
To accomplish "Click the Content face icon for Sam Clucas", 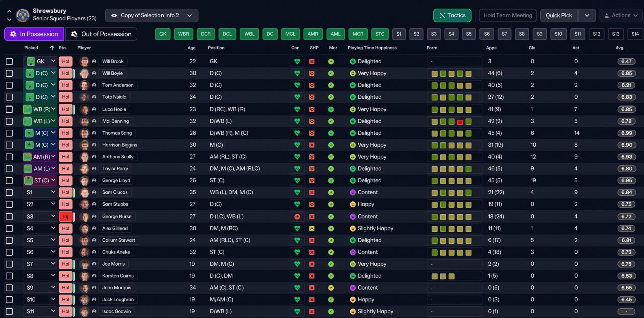I will [353, 192].
